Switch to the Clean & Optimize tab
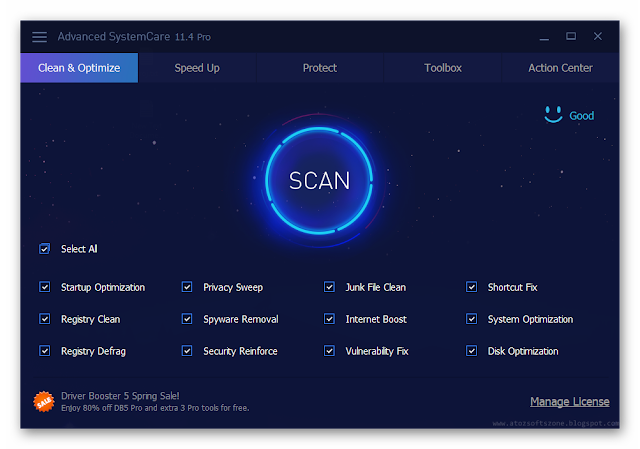This screenshot has height=449, width=640. pos(79,68)
